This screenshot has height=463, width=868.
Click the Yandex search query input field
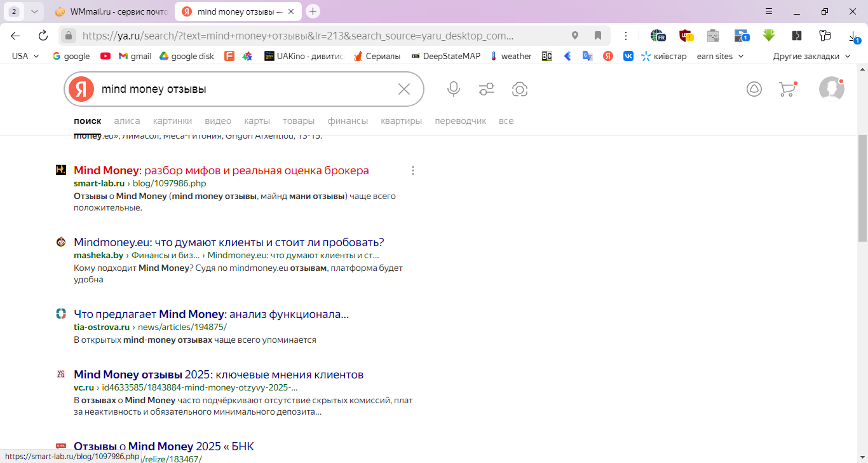point(245,89)
